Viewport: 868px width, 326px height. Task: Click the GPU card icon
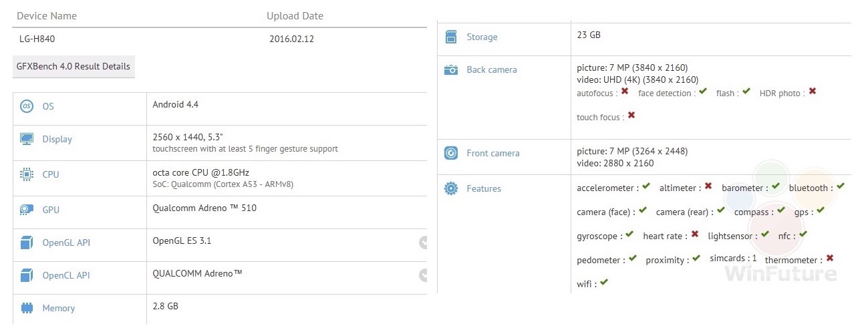[x=27, y=210]
